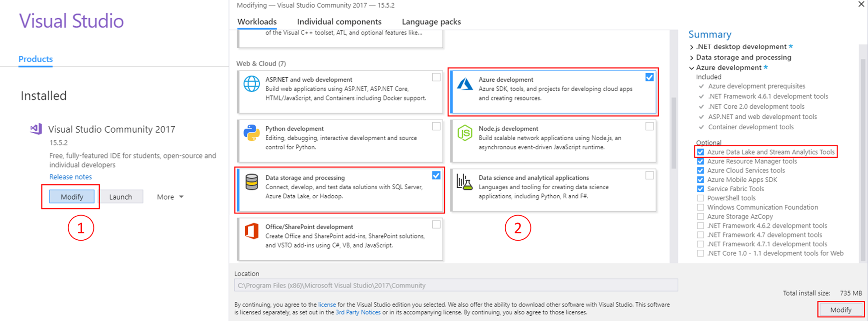The width and height of the screenshot is (868, 321).
Task: Collapse Azure development in Summary
Action: (x=691, y=68)
